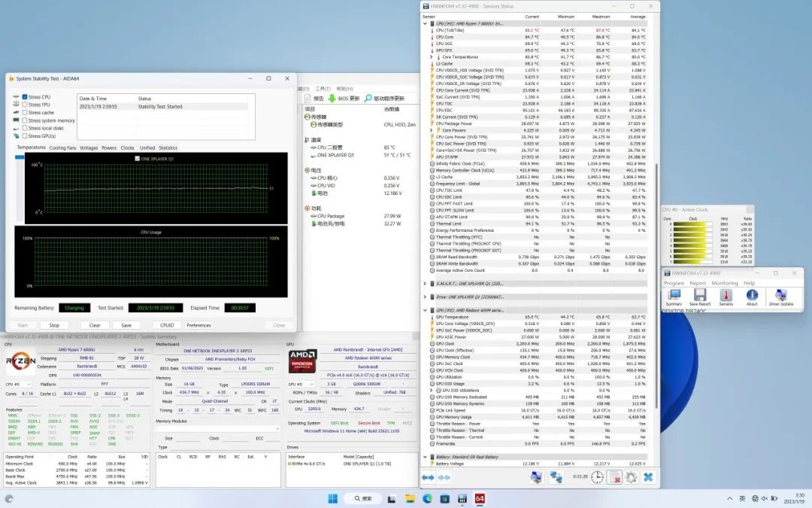Switch to the Voltages tab
The image size is (812, 508).
coord(89,148)
